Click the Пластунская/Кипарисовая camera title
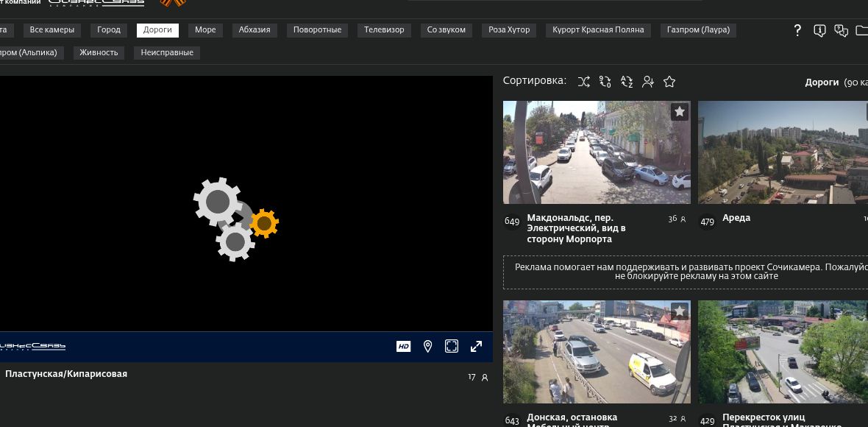Viewport: 868px width, 427px height. coord(66,374)
